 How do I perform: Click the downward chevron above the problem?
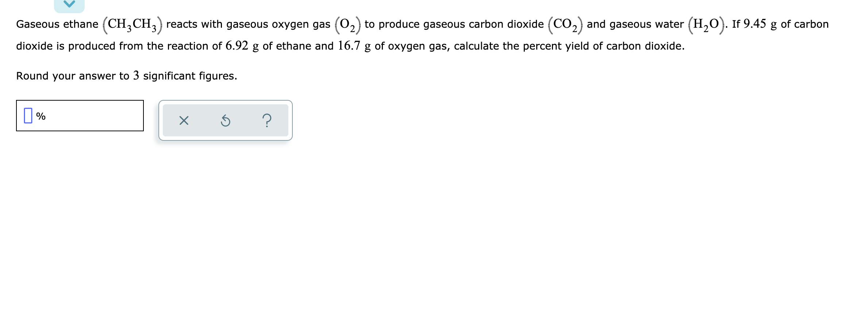(x=70, y=4)
